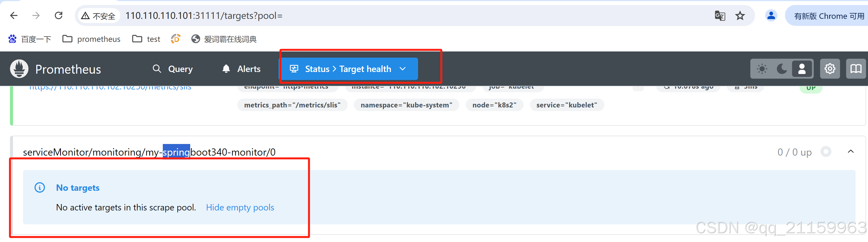This screenshot has height=242, width=868.
Task: Go back with browser back arrow
Action: click(14, 16)
